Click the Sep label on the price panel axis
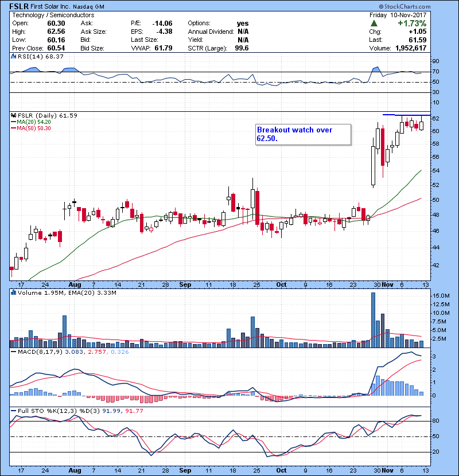Image resolution: width=459 pixels, height=476 pixels. click(185, 285)
